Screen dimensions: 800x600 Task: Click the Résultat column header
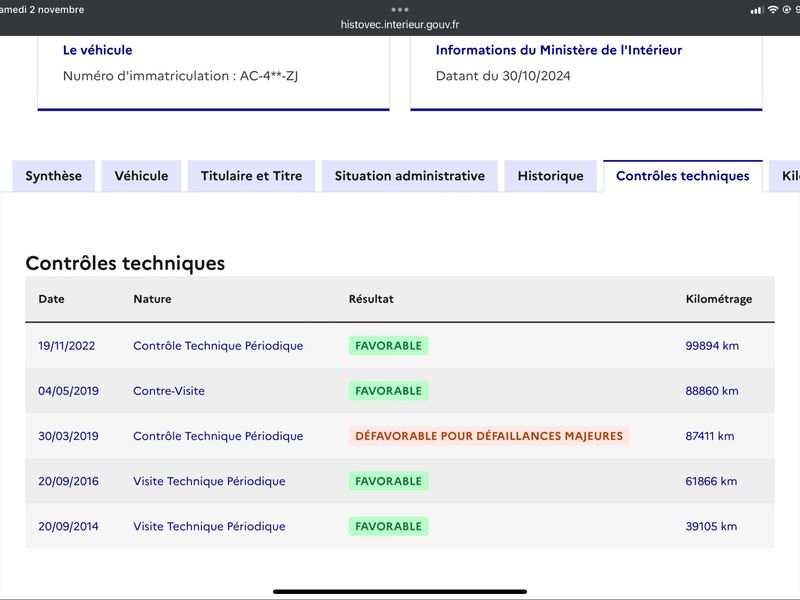pos(371,299)
